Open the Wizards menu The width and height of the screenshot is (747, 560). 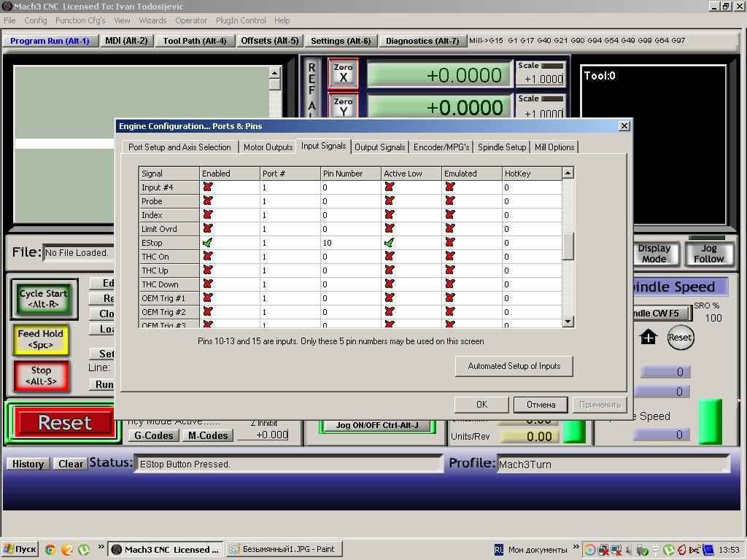click(152, 20)
